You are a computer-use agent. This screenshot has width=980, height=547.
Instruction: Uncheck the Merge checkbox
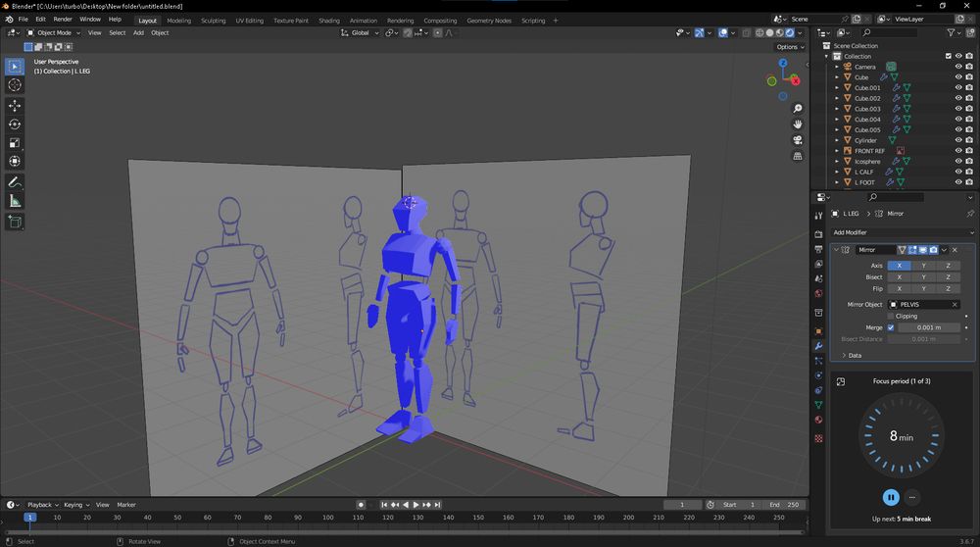(x=891, y=327)
